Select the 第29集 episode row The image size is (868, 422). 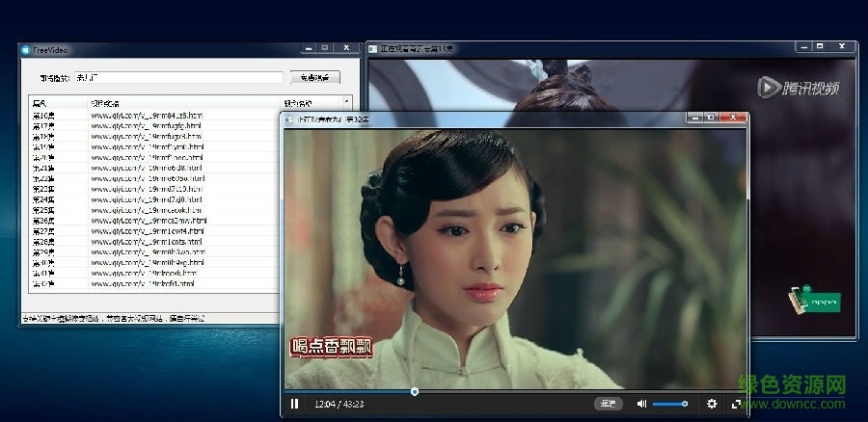coord(154,252)
